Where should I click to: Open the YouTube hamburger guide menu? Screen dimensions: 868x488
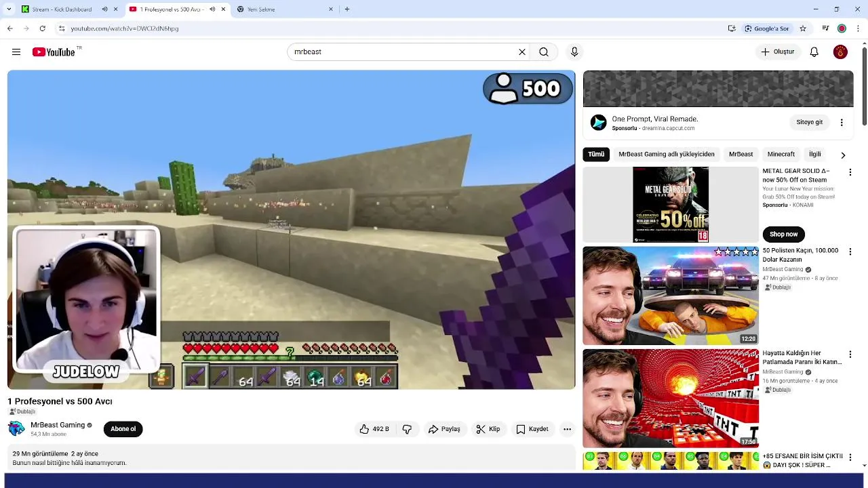(16, 52)
